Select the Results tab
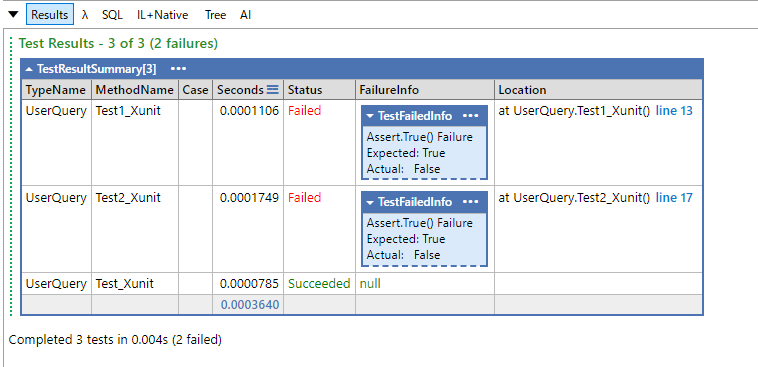 tap(50, 15)
